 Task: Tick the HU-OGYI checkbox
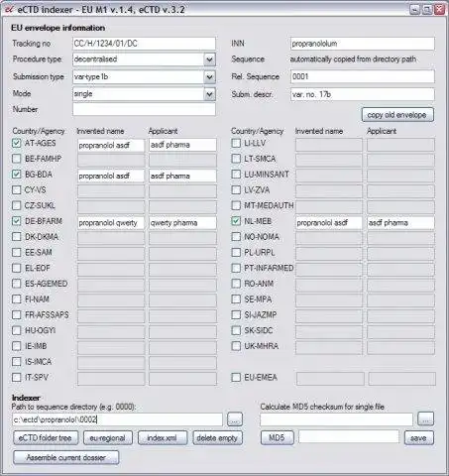pyautogui.click(x=17, y=330)
